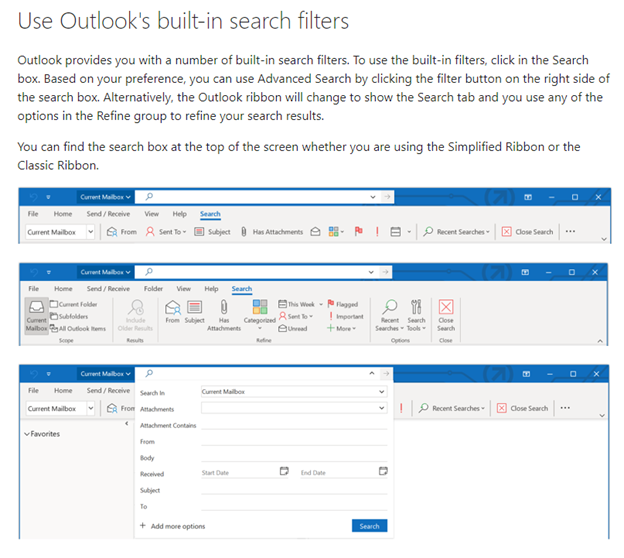Click the From filter in Simplified Ribbon image

pos(122,232)
